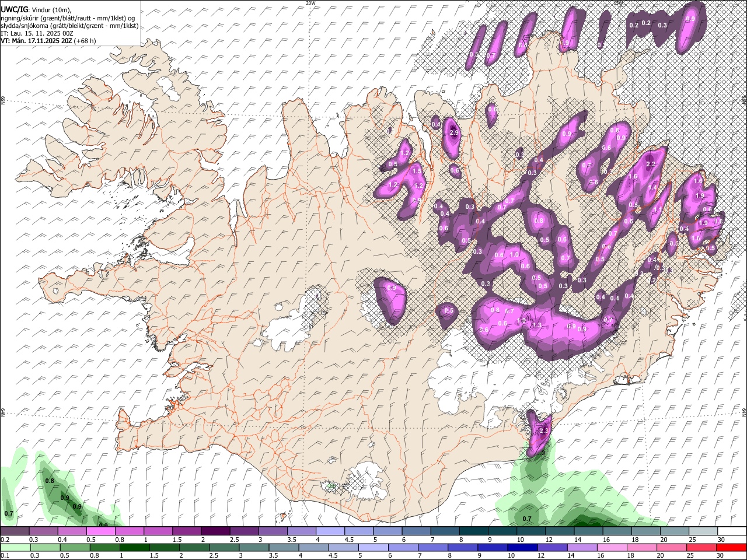Image resolution: width=747 pixels, height=560 pixels.
Task: Select the pale green swatch starting at 0.1 in the lower legend row
Action: click(x=15, y=548)
